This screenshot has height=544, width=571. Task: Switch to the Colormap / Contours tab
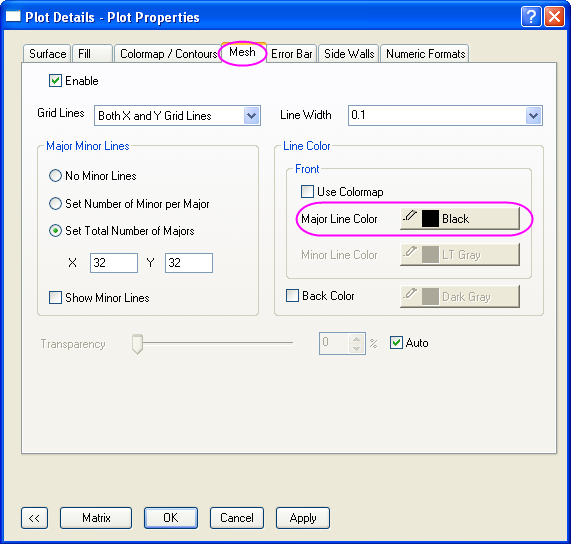point(168,54)
